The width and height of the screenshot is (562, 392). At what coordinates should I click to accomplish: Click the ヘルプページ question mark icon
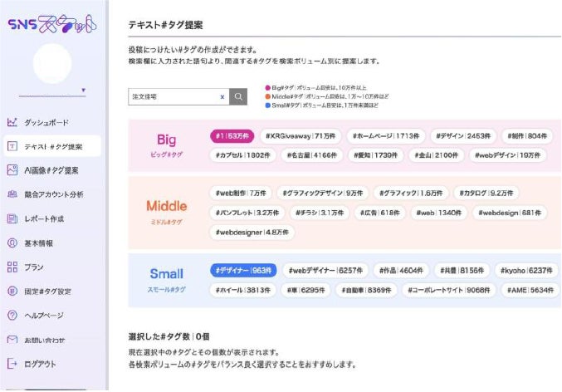click(x=12, y=316)
